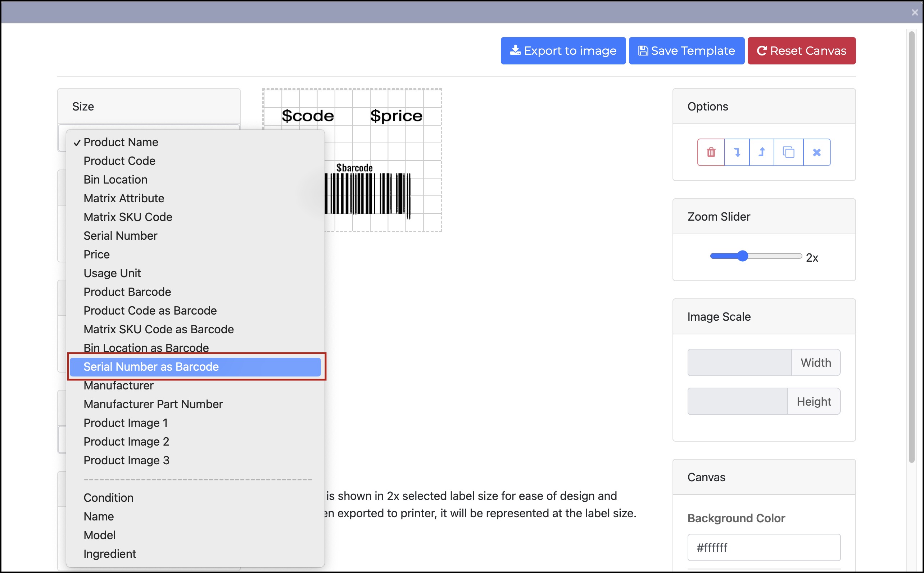Choose Product Image 2 option
Image resolution: width=924 pixels, height=573 pixels.
point(126,442)
